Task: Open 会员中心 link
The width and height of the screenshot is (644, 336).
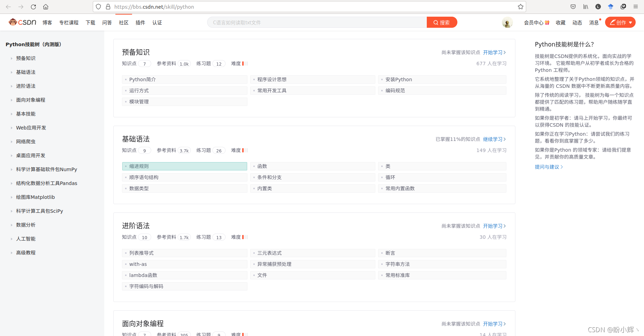Action: [537, 23]
